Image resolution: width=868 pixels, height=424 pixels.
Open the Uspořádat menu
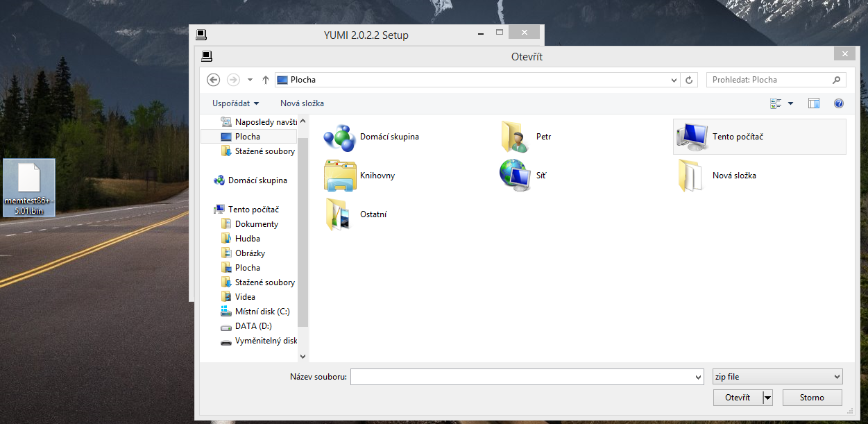235,103
